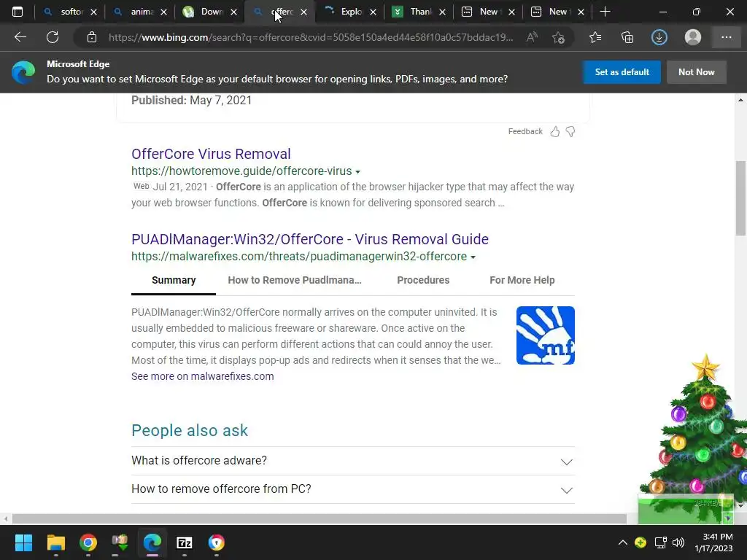Open the Settings and more ellipsis menu

click(x=726, y=37)
